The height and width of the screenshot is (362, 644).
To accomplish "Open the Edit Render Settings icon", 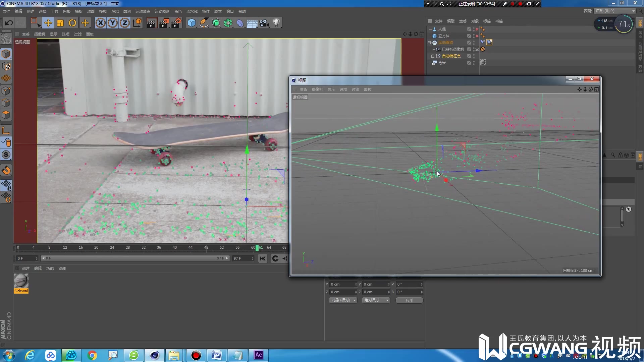I will click(176, 23).
